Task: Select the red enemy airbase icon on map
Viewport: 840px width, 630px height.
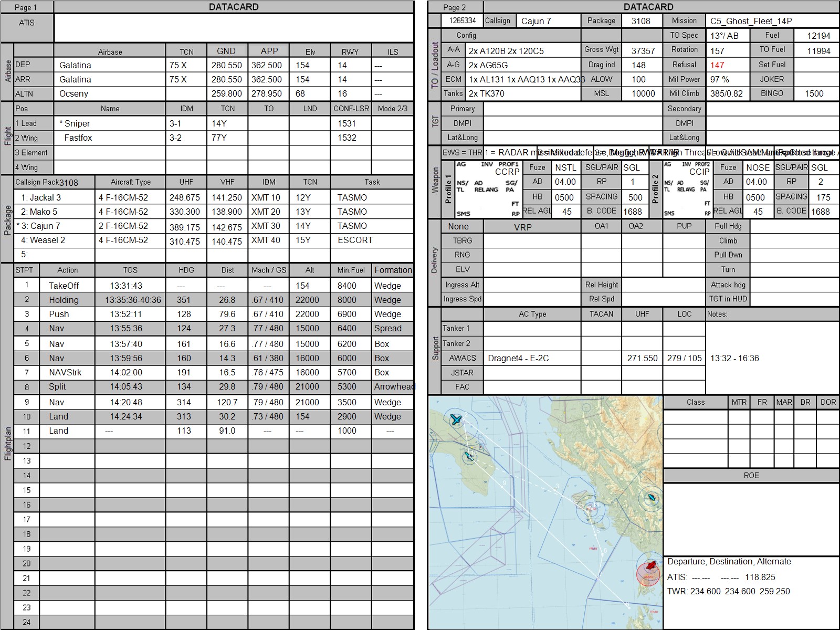Action: (x=652, y=565)
